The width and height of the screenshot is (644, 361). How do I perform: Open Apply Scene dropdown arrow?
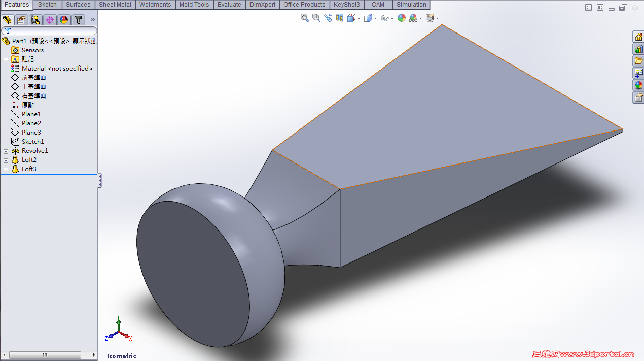420,19
